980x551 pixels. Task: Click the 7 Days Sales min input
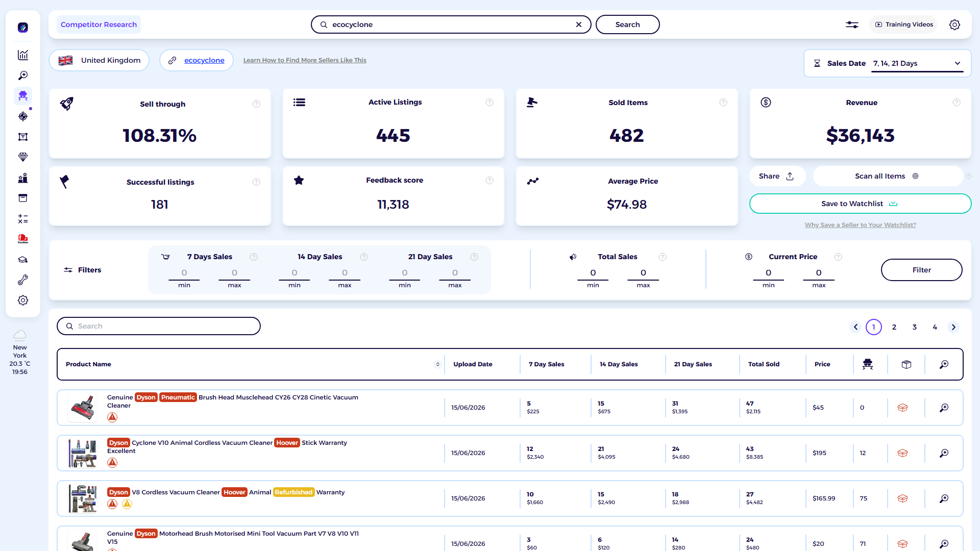pos(184,273)
